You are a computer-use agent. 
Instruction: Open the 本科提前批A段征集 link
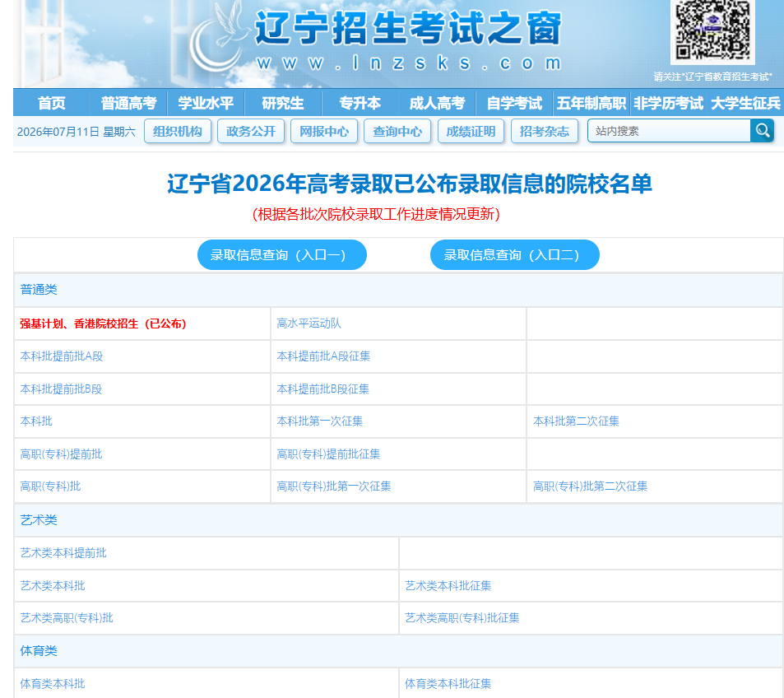coord(323,356)
